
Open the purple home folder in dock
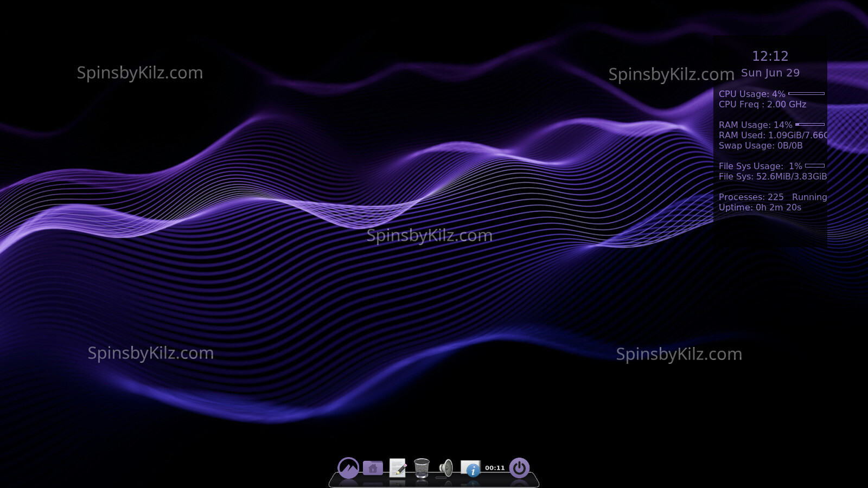(373, 467)
